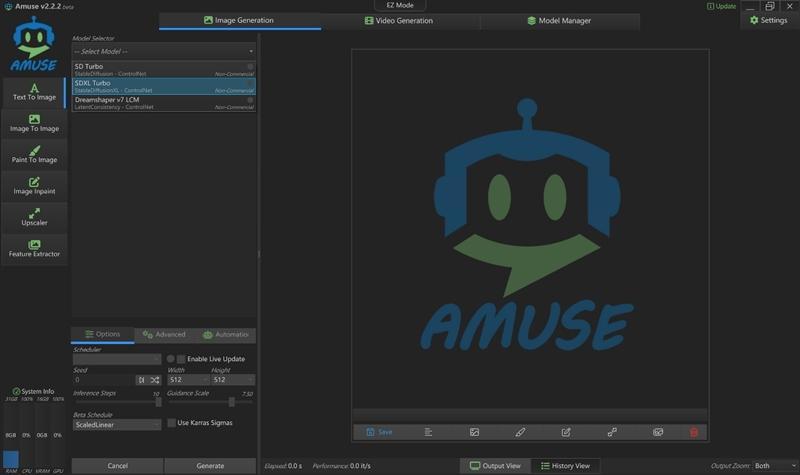
Task: Click the random seed shuffle icon
Action: point(155,380)
